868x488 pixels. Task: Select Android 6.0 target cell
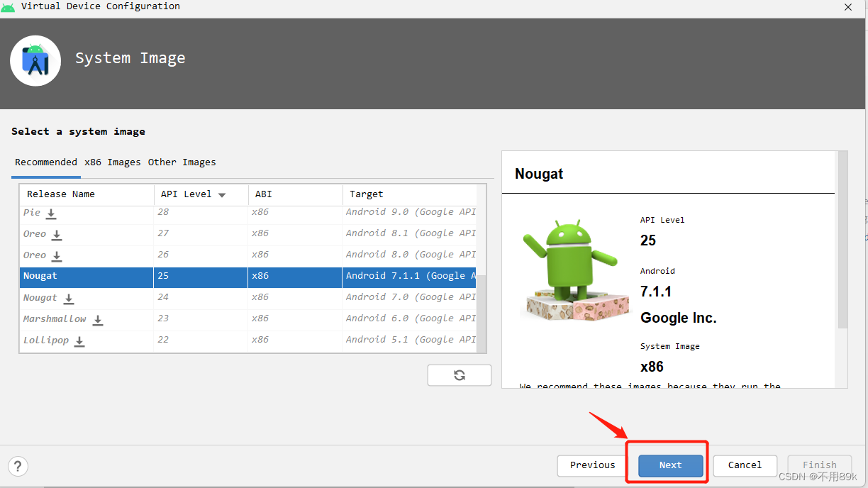point(411,318)
